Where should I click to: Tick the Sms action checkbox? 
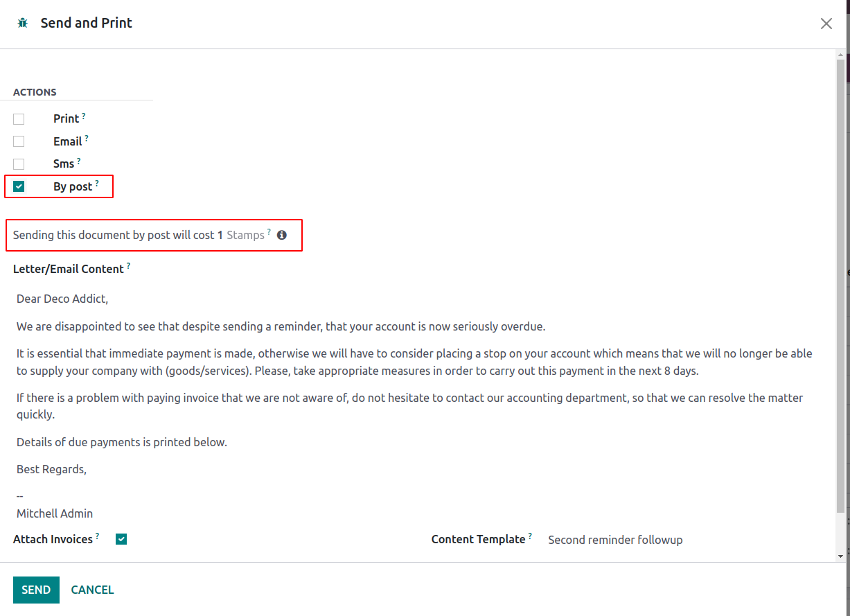point(19,164)
